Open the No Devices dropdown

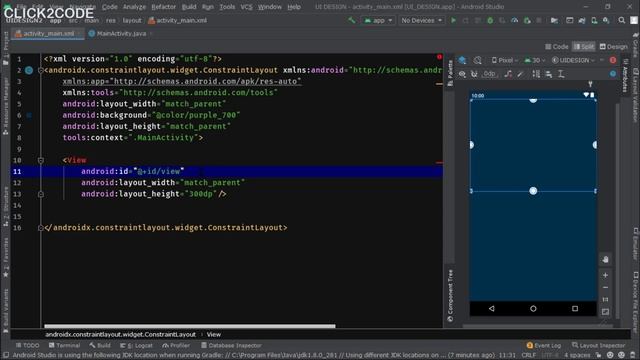[x=422, y=20]
